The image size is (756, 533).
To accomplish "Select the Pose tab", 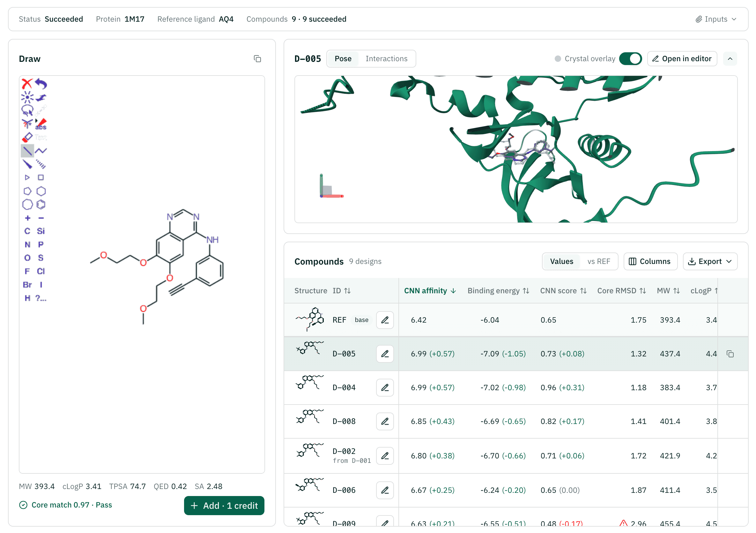I will [343, 59].
